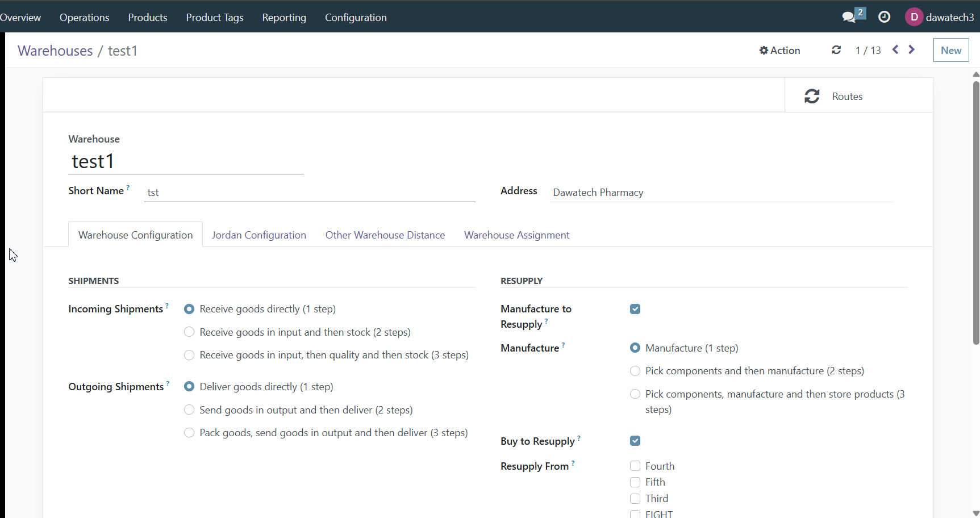Select Receive goods directly (1 step)

189,309
